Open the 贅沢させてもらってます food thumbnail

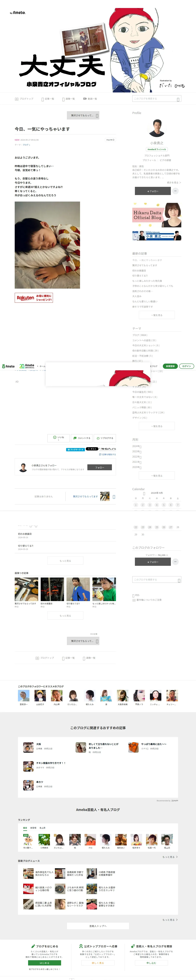(x=26, y=589)
